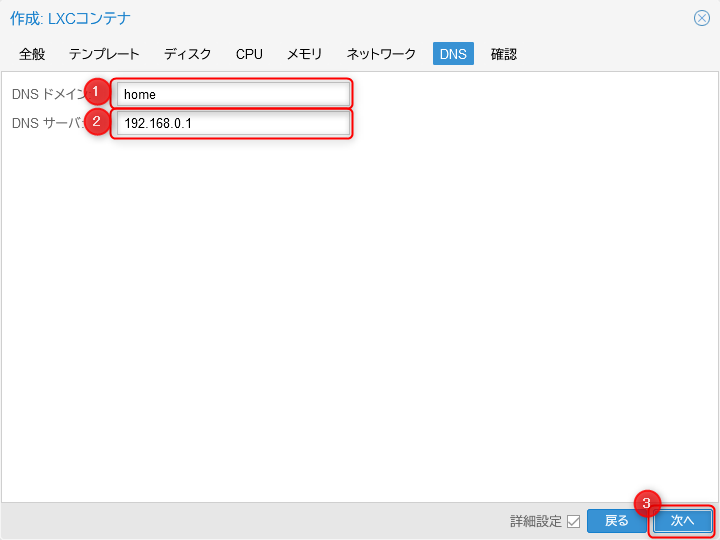
Task: Click the red number 2 badge
Action: 96,122
